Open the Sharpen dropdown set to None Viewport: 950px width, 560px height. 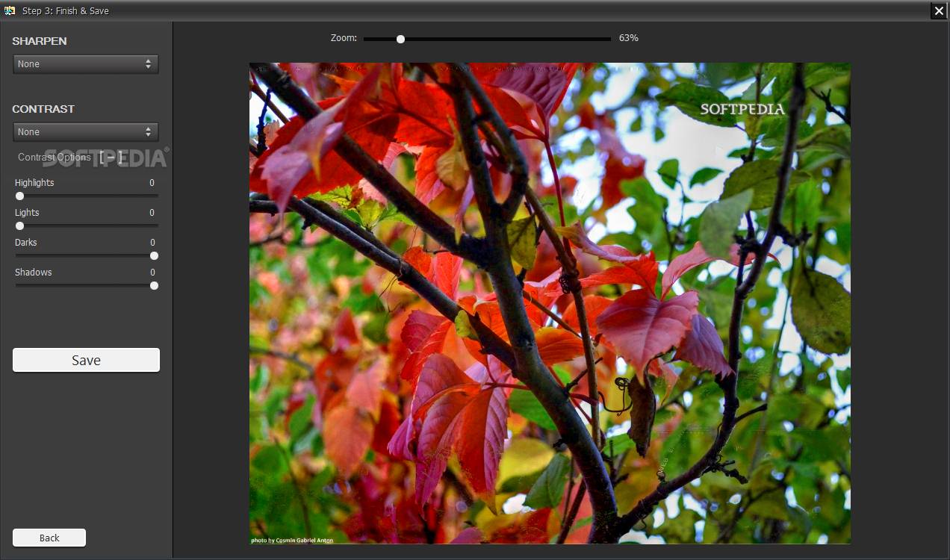tap(86, 64)
